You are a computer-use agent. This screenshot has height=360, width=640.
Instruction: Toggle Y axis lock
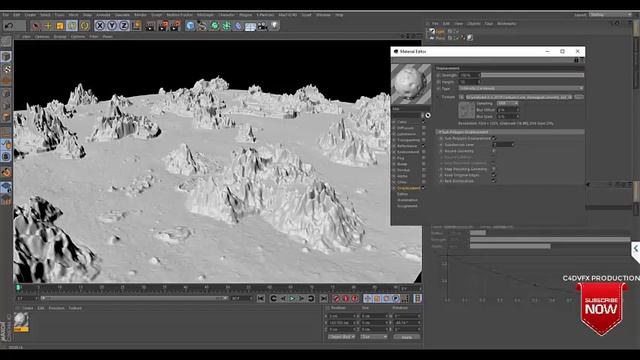pyautogui.click(x=112, y=26)
